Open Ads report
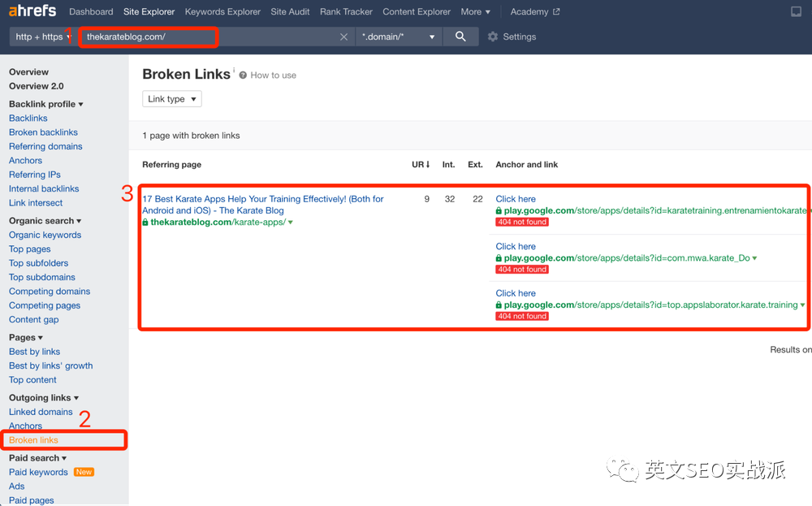Viewport: 812px width, 506px height. 16,487
